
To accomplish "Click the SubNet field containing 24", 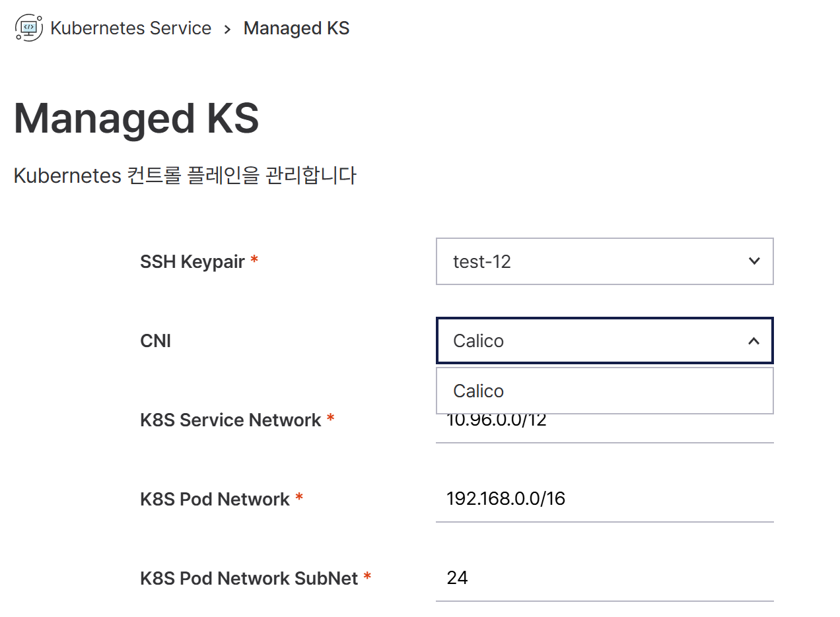I will point(604,577).
